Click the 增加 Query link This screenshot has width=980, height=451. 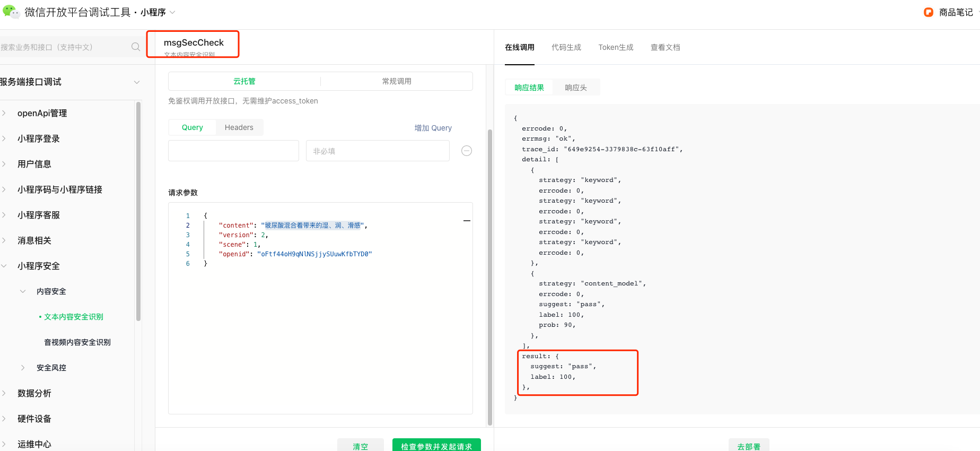click(433, 128)
